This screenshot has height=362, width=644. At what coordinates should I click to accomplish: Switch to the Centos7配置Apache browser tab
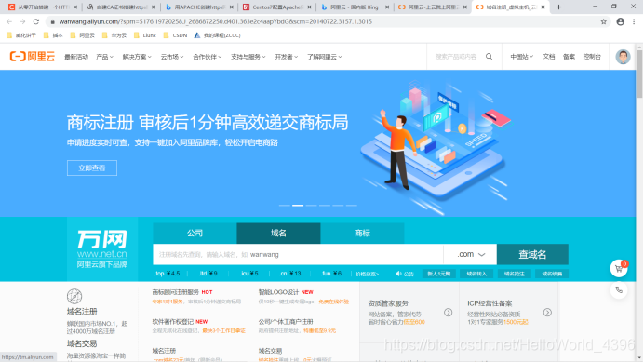point(276,7)
